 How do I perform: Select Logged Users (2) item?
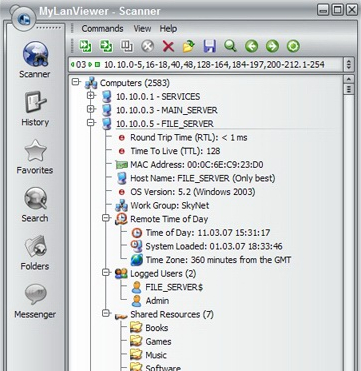[x=163, y=274]
